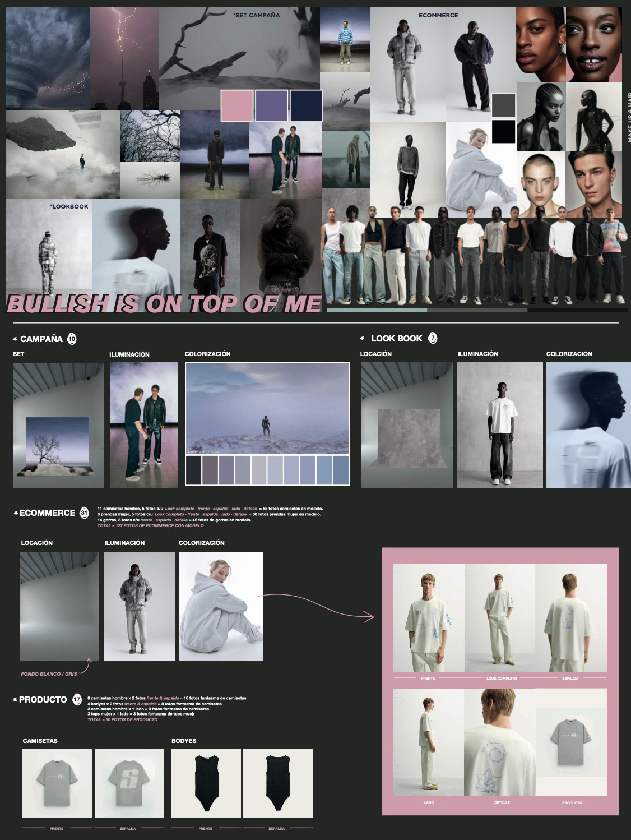
Task: Open the back detail print photo in pink panel
Action: coord(500,742)
